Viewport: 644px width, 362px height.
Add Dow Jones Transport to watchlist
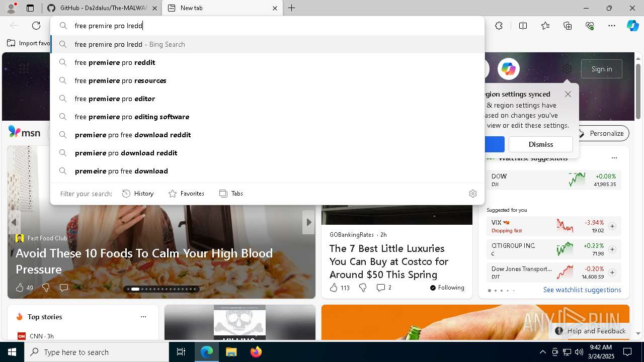coord(612,273)
